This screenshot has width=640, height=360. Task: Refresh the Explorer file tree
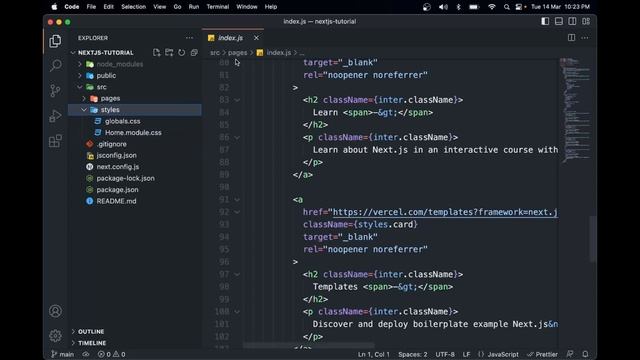(x=182, y=53)
